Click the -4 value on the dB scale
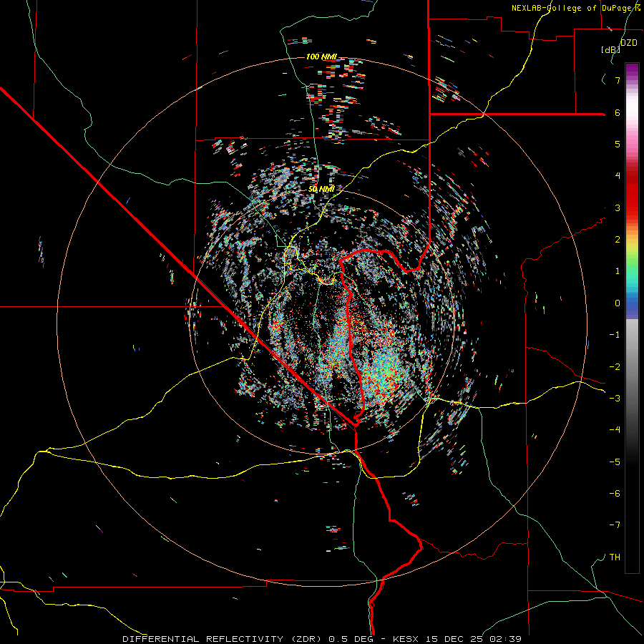This screenshot has height=644, width=644. [615, 430]
